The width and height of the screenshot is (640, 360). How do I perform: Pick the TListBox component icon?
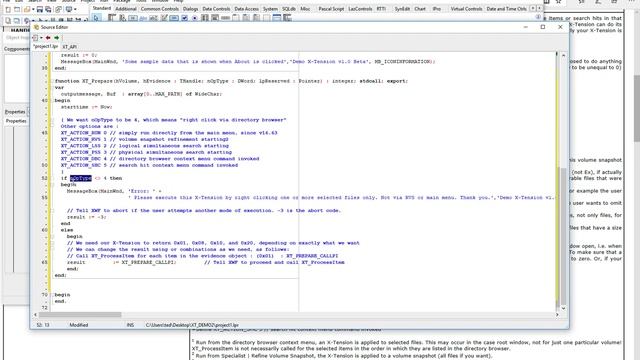[204, 18]
